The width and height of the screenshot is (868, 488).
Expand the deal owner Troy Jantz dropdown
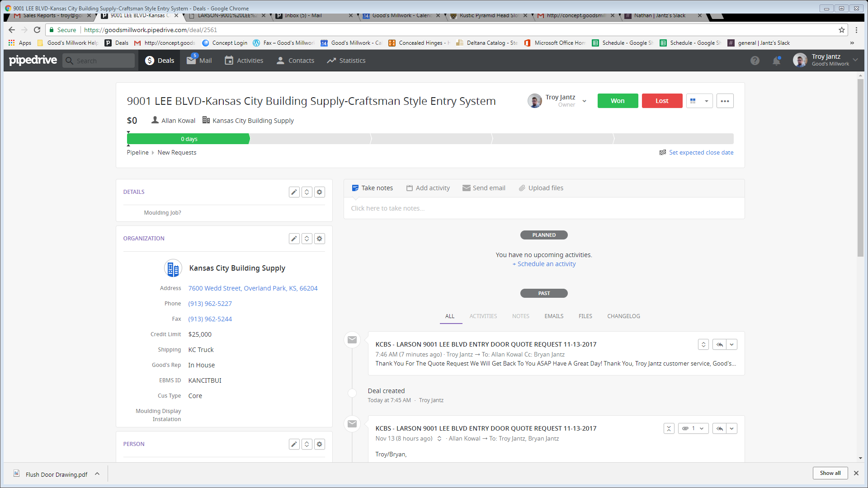584,101
